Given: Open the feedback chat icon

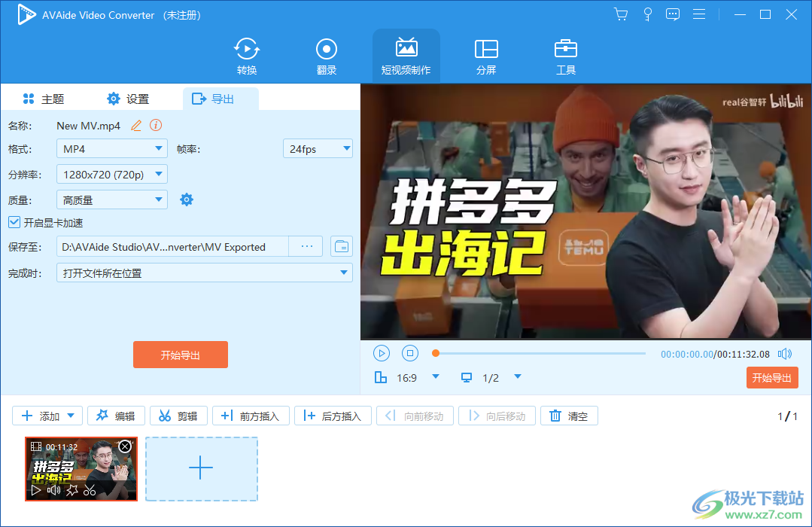Looking at the screenshot, I should 673,14.
